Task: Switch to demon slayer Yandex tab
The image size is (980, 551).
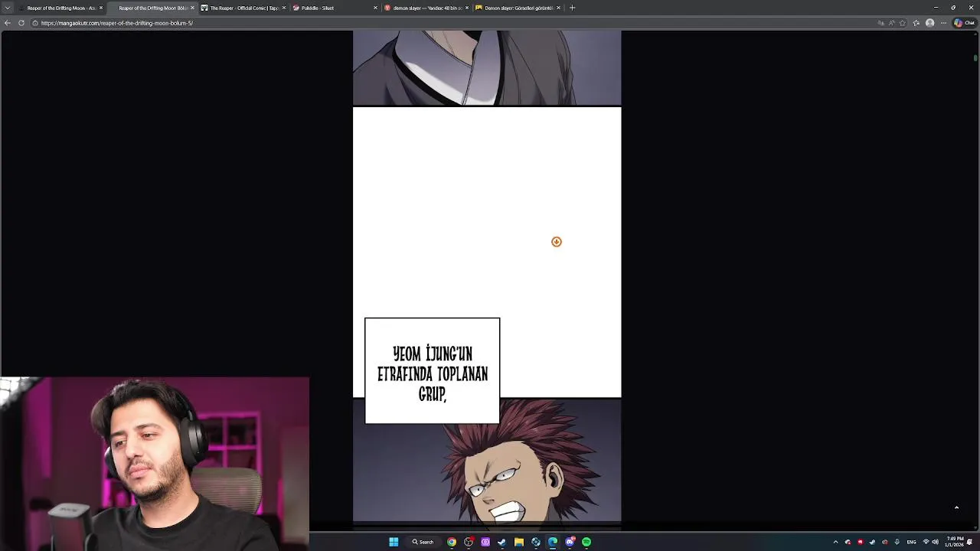Action: [426, 8]
